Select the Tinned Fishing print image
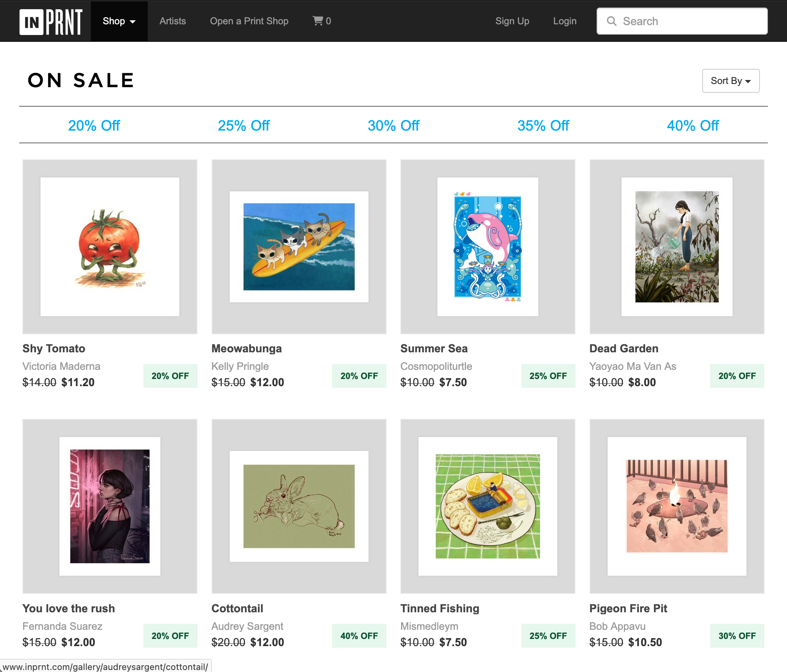 tap(487, 506)
